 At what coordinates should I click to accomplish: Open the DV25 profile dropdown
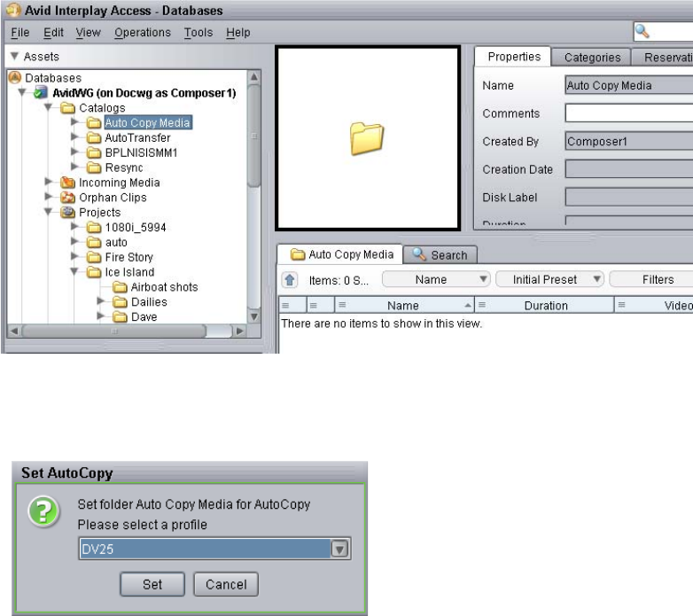tap(340, 549)
